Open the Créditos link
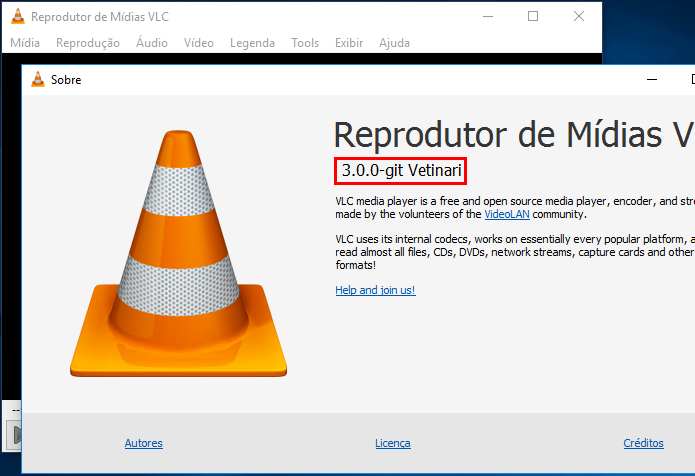Screen dimensions: 695x476 tap(643, 443)
